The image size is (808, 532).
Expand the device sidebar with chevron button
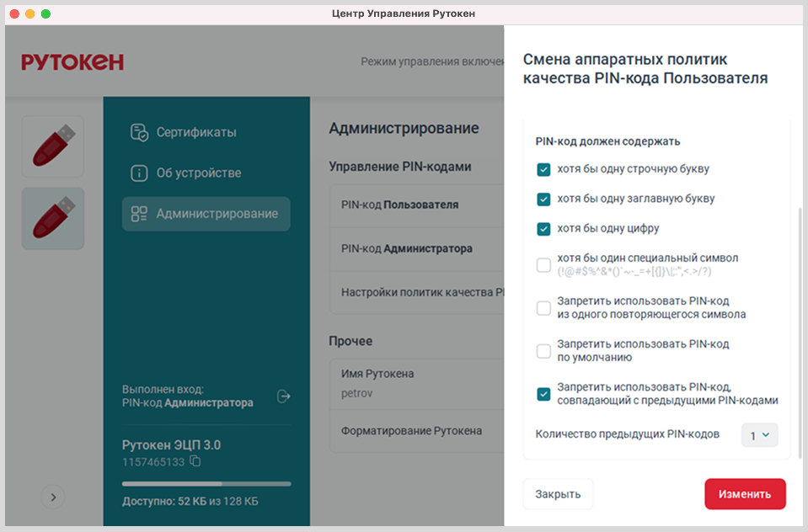[x=53, y=497]
